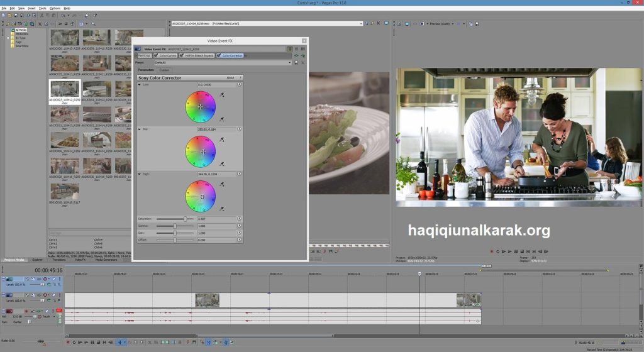Open the Preview (Auto) quality dropdown
The width and height of the screenshot is (644, 352).
(x=453, y=24)
